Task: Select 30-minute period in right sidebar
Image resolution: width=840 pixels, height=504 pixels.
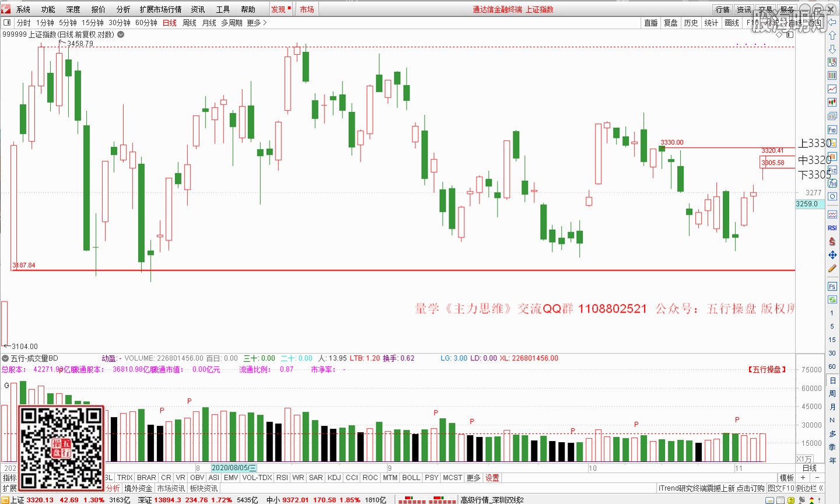Action: [x=832, y=353]
